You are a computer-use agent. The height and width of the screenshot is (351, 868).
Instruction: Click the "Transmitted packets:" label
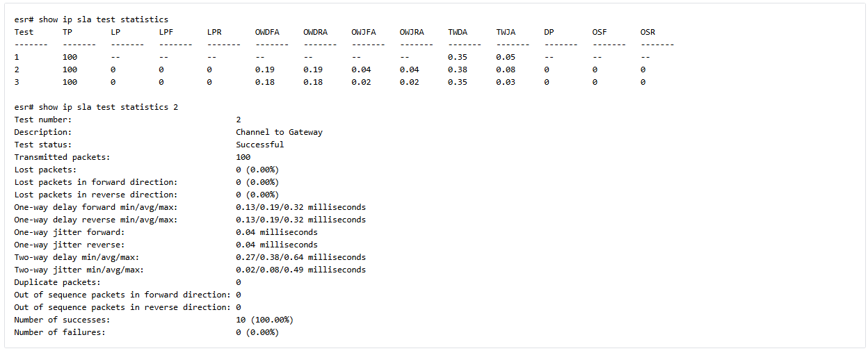pyautogui.click(x=62, y=157)
